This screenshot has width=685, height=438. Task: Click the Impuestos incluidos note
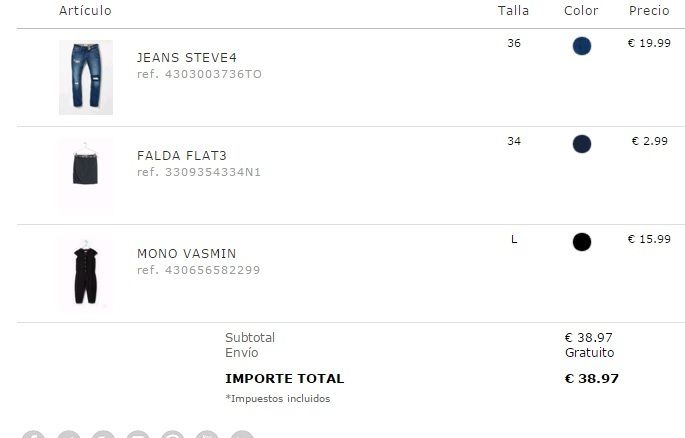pos(277,399)
